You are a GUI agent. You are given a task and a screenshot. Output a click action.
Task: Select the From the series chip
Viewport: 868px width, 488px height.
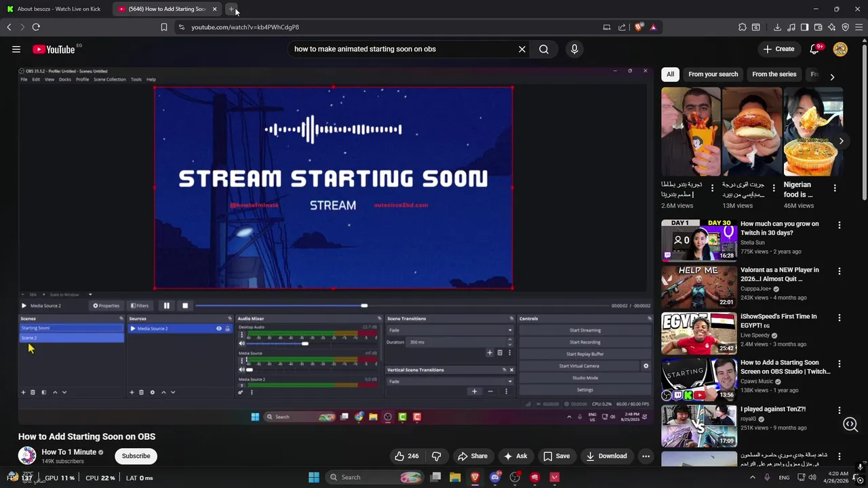tap(774, 75)
